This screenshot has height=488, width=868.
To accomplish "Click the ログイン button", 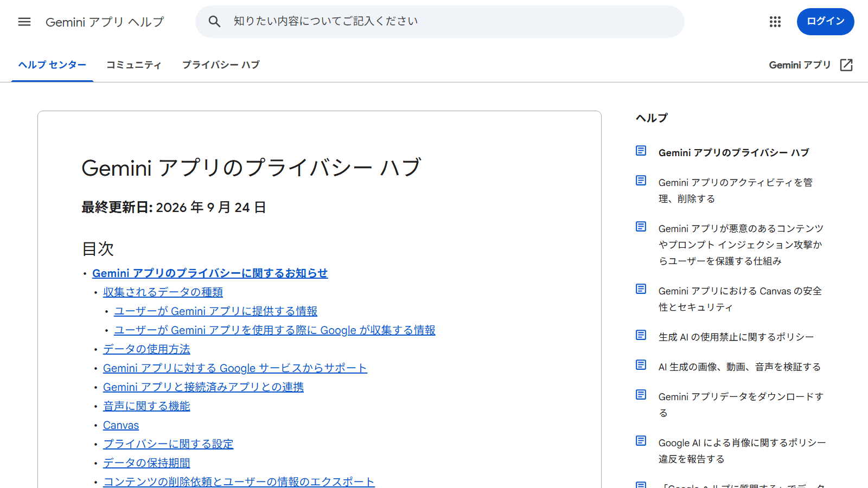I will click(825, 22).
